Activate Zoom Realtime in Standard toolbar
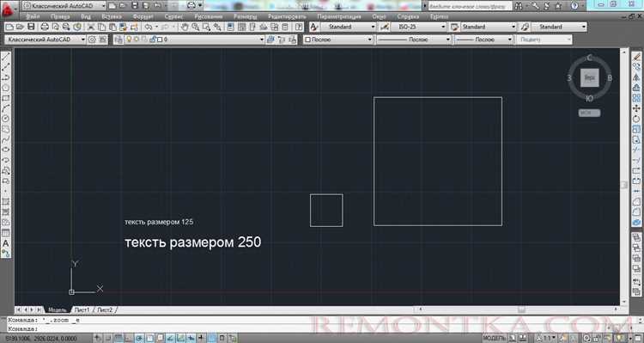The image size is (644, 343). coord(196,27)
